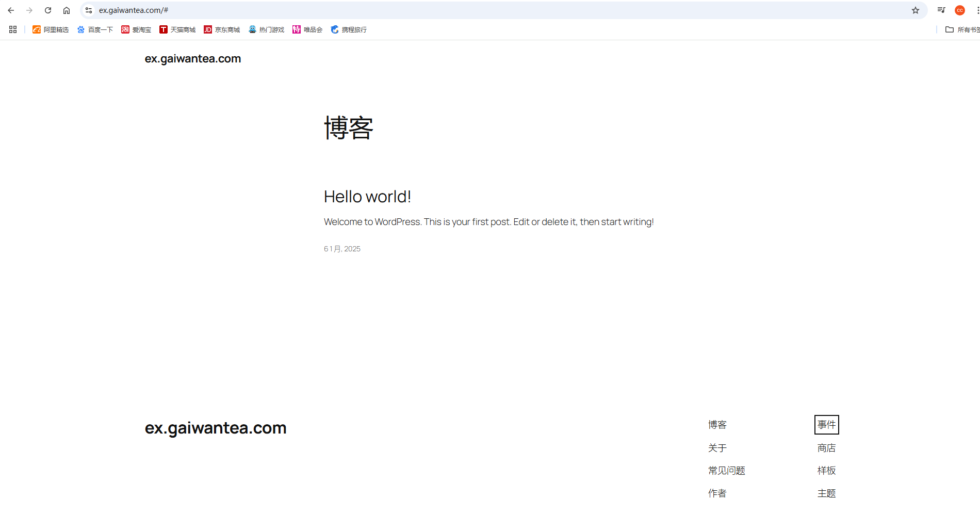Viewport: 980px width, 513px height.
Task: Open the Hello world! post
Action: [x=367, y=197]
